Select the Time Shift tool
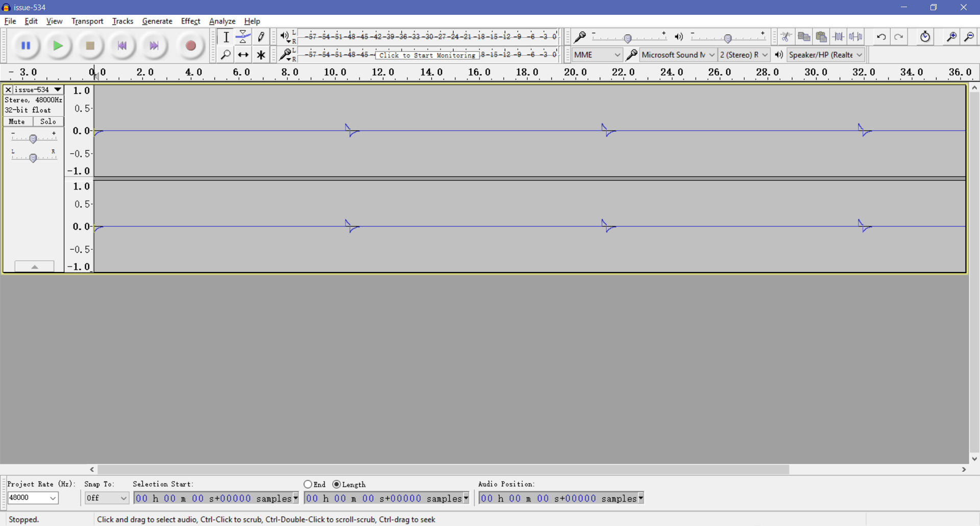 pyautogui.click(x=243, y=55)
